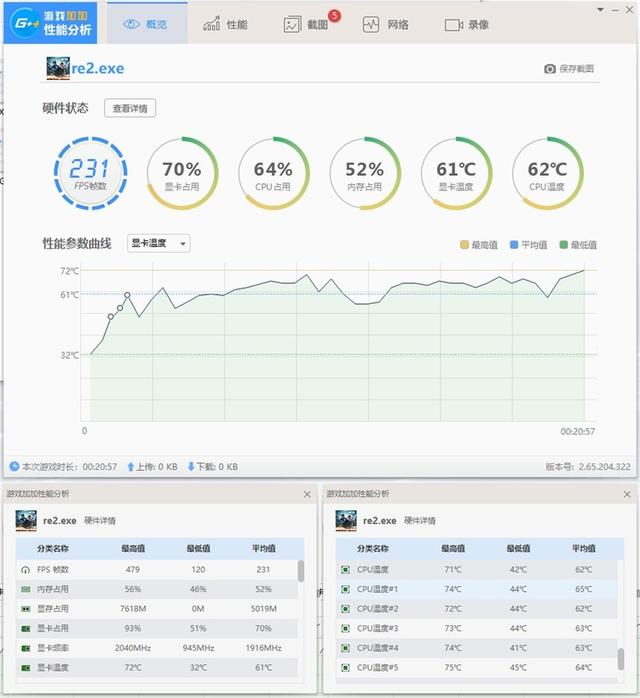Open the 网络 network tab
This screenshot has height=698, width=640.
[x=385, y=24]
